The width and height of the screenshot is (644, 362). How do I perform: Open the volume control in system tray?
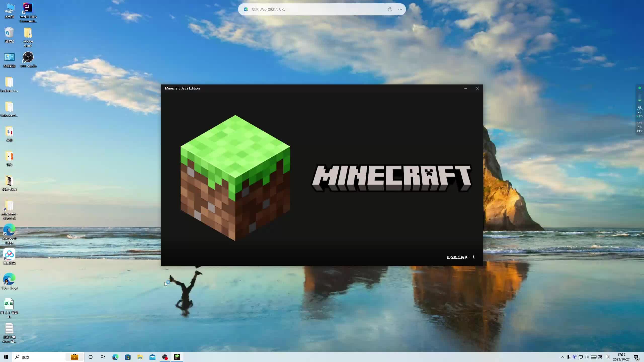(587, 357)
